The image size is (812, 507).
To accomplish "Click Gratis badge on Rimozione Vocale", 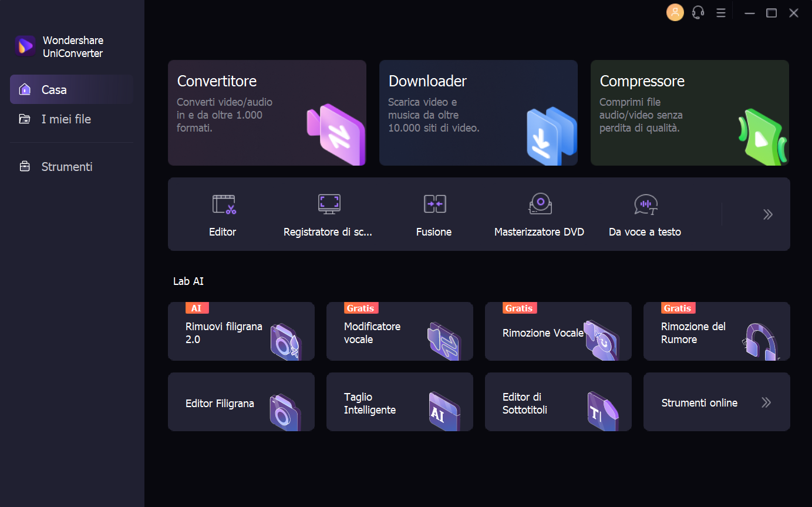I will pyautogui.click(x=520, y=308).
